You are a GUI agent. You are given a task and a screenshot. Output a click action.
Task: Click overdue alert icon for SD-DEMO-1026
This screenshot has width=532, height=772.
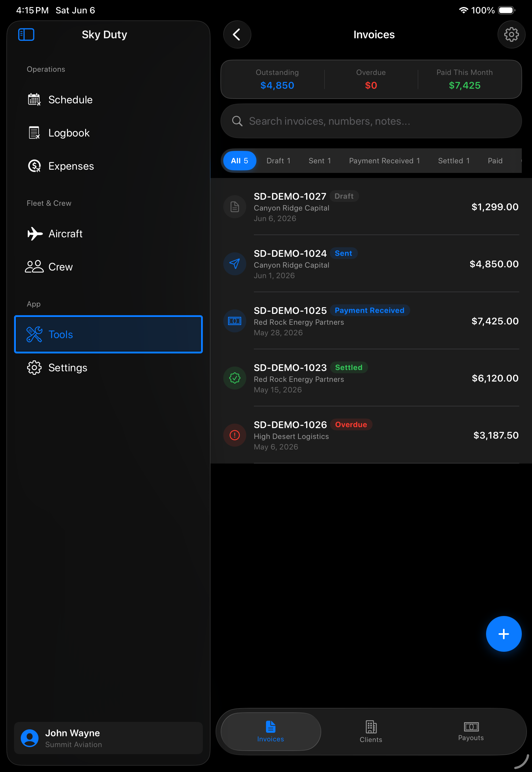click(x=235, y=435)
